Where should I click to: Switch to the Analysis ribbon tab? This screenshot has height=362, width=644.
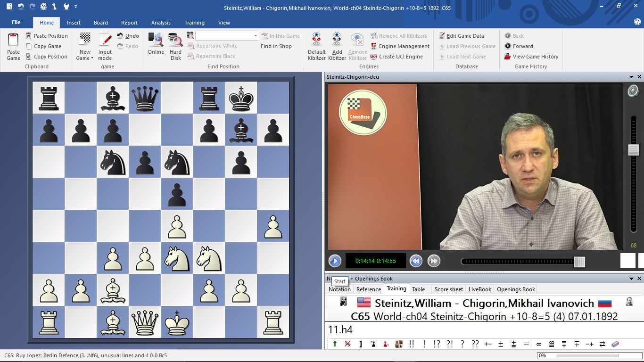pyautogui.click(x=161, y=23)
